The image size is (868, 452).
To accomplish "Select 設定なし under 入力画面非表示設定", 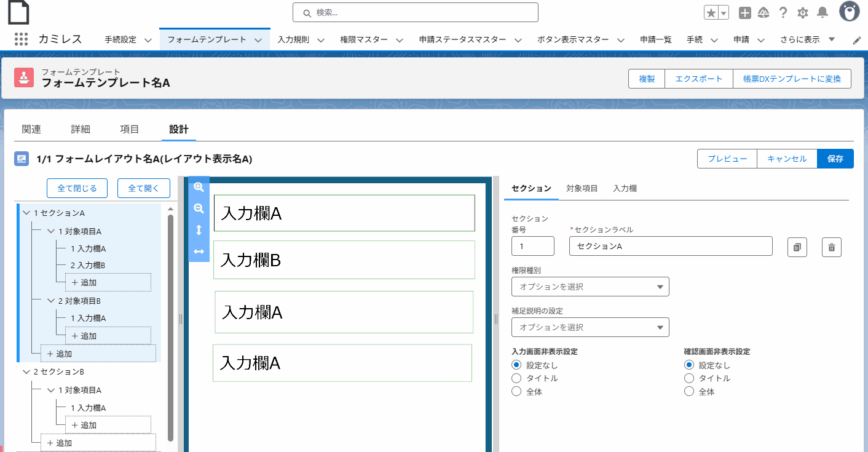I will [x=516, y=365].
